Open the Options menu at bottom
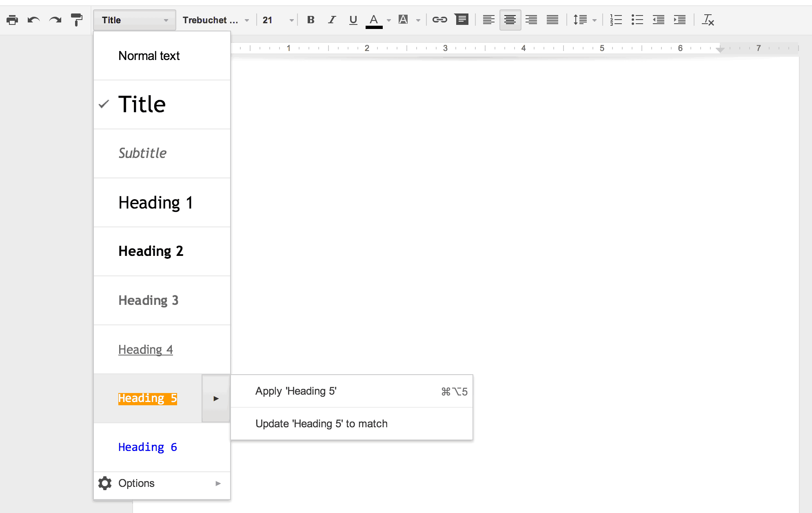 (x=160, y=483)
